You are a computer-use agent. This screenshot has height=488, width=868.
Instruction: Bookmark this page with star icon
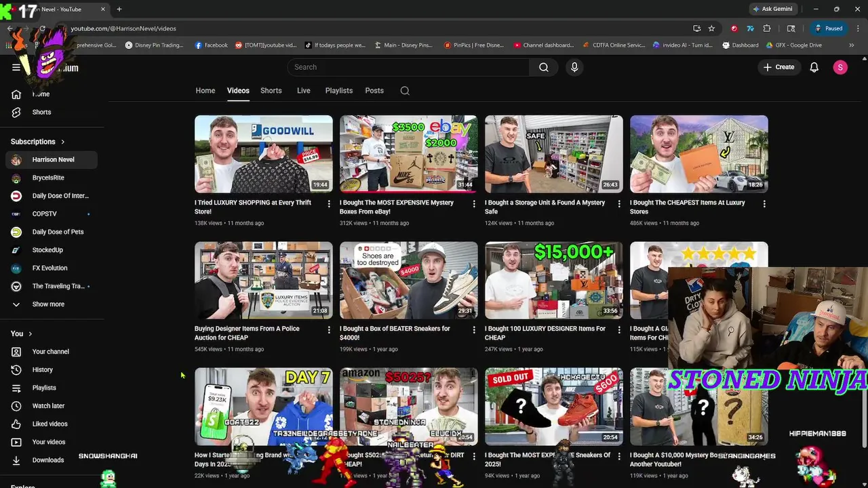click(711, 28)
